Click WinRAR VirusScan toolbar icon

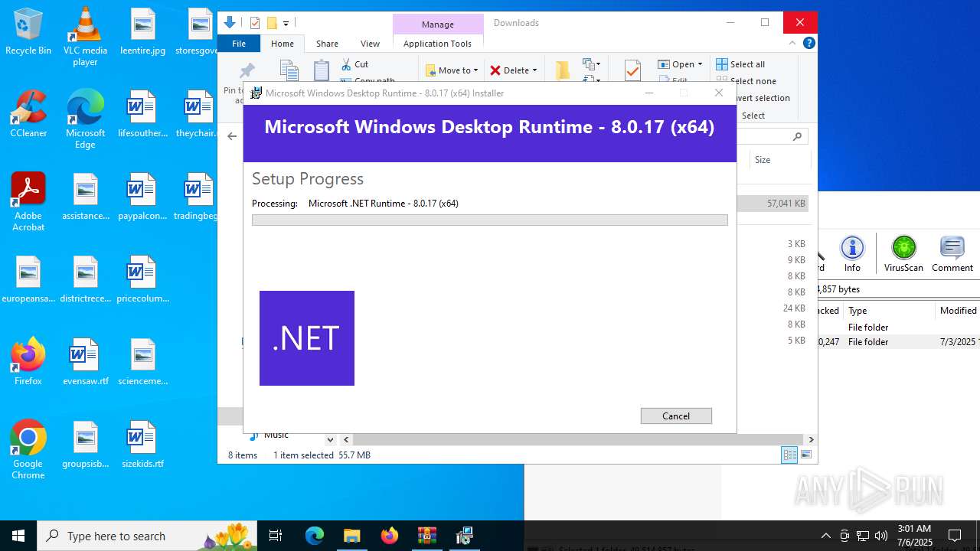(x=903, y=254)
